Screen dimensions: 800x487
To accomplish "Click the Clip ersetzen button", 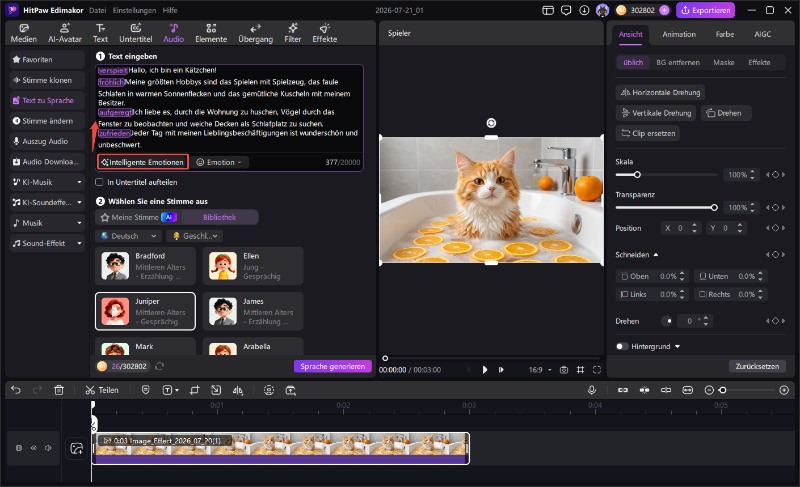I will 648,133.
